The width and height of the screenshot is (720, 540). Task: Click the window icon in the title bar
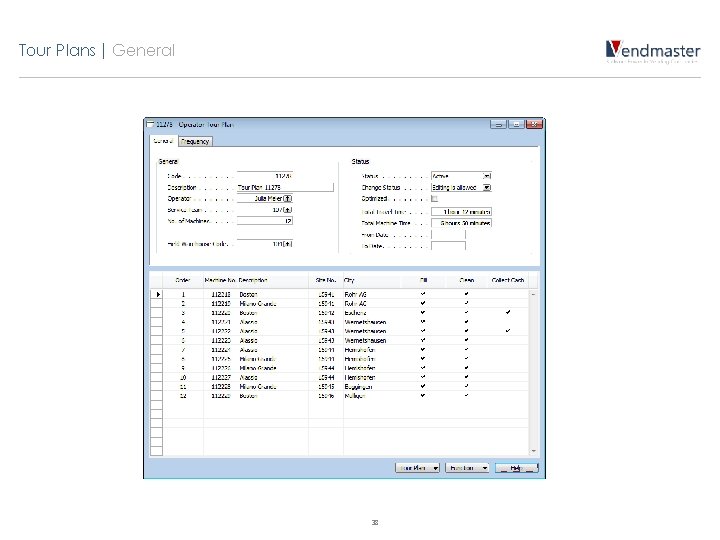point(150,124)
